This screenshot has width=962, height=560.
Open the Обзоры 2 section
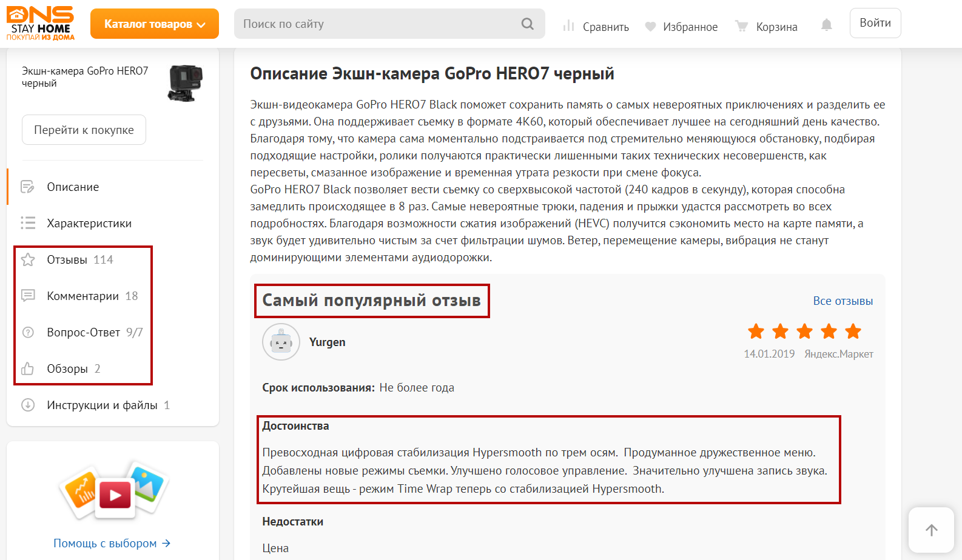73,368
